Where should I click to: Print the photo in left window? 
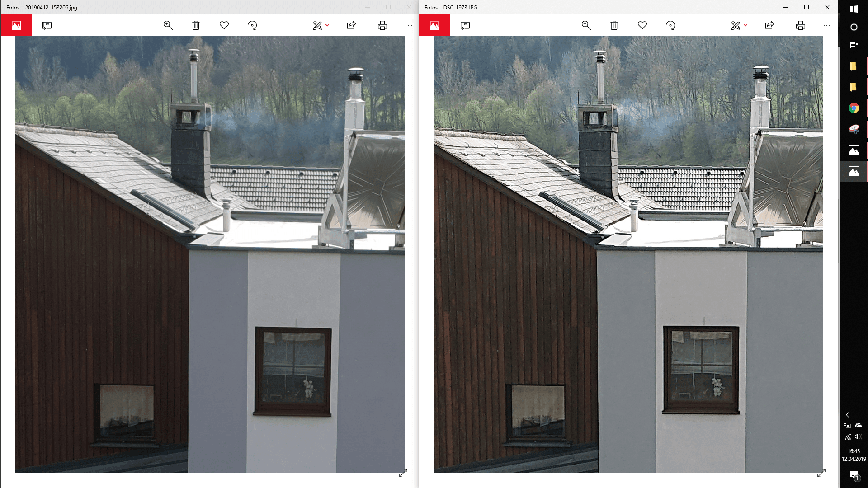pos(382,25)
